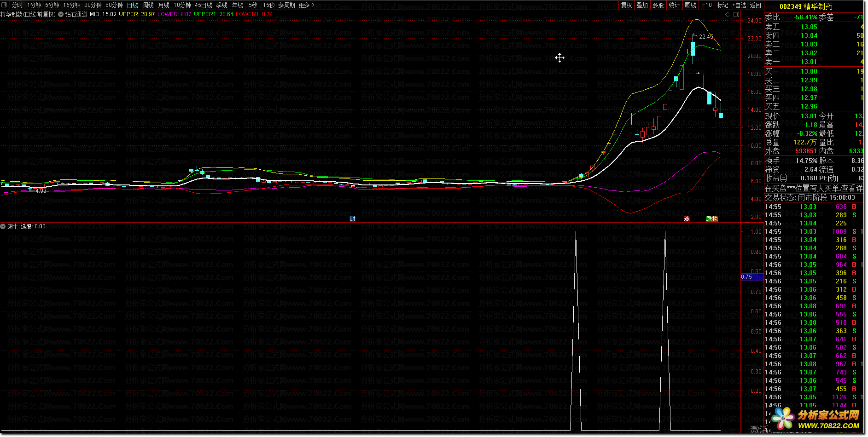Select the 1分钟 period
The image size is (868, 437).
(34, 5)
